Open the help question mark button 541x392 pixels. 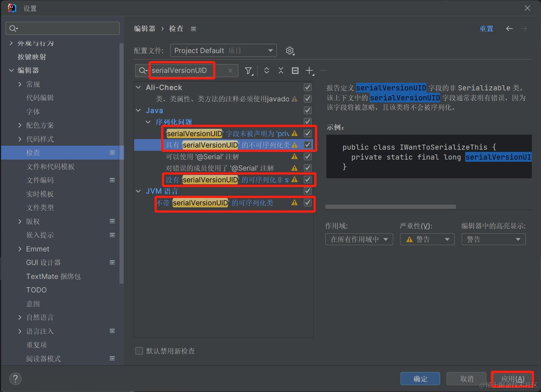click(15, 379)
